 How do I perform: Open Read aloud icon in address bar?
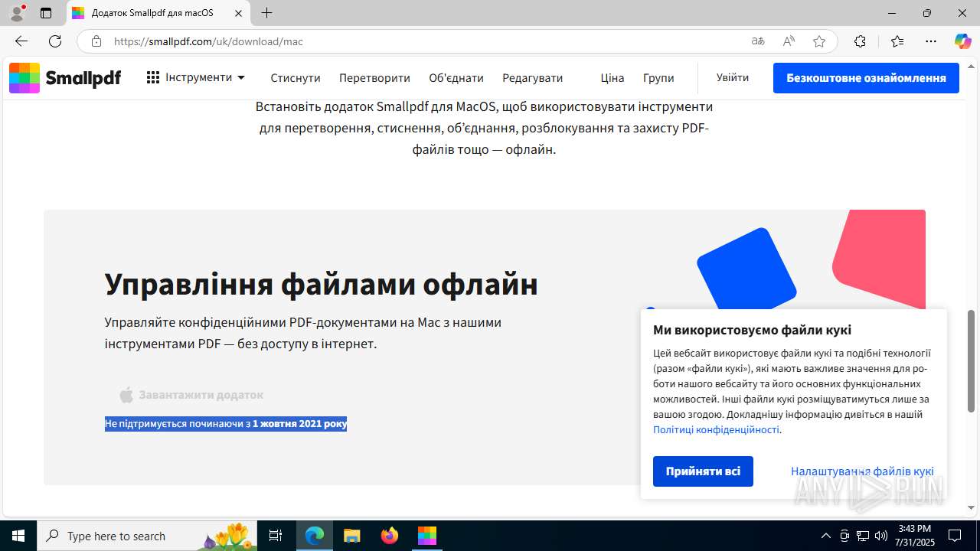pyautogui.click(x=789, y=41)
